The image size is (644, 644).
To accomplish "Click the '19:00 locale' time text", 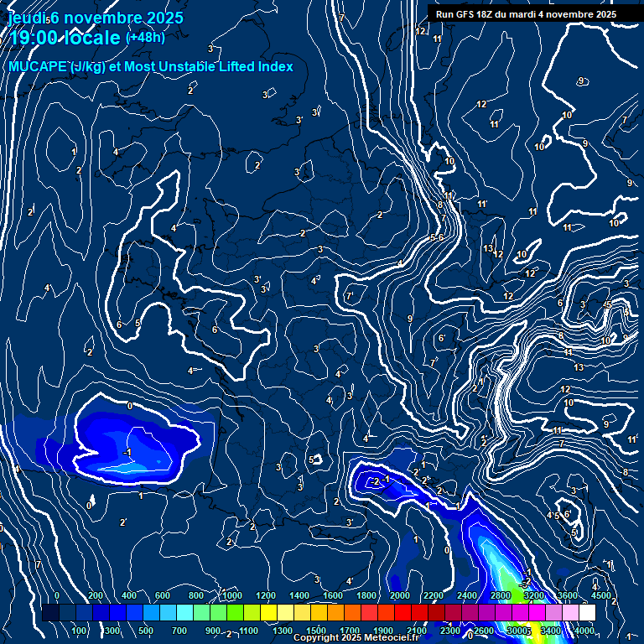I will (x=65, y=38).
